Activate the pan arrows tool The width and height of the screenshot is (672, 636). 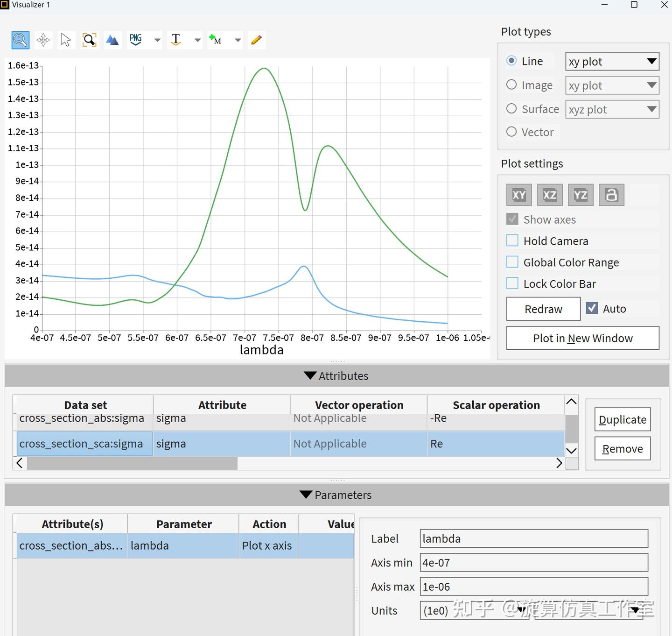click(x=43, y=40)
